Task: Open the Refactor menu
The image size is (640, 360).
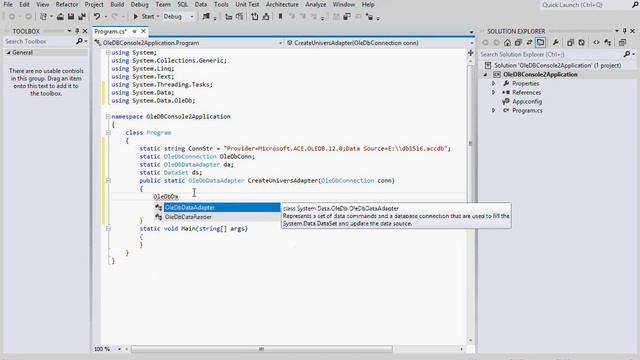Action: (67, 4)
